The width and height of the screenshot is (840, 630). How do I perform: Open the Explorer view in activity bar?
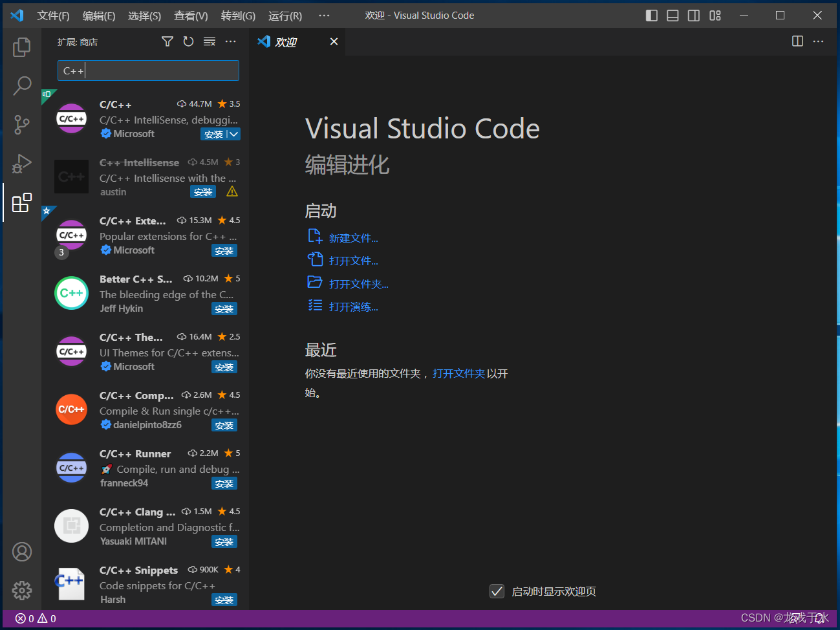coord(22,47)
